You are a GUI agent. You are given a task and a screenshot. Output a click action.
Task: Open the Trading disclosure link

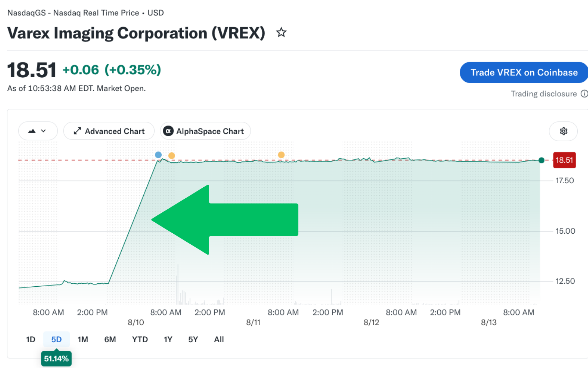point(544,94)
